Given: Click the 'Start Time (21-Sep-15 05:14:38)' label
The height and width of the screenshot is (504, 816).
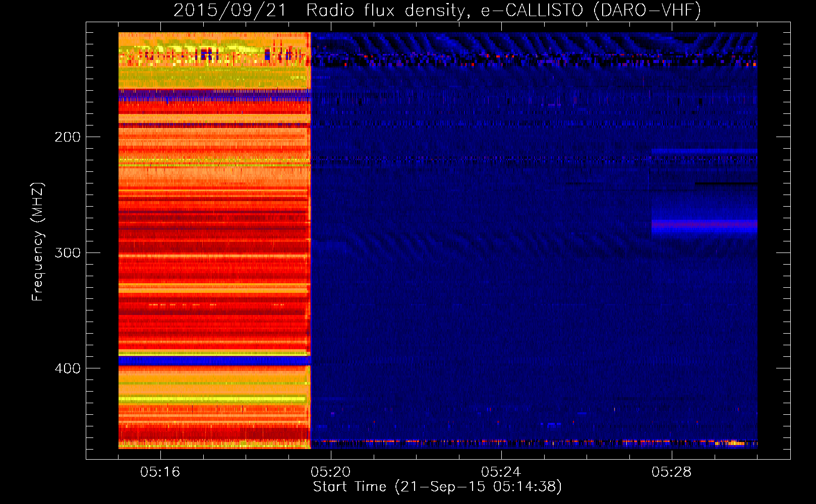Looking at the screenshot, I should pos(437,487).
